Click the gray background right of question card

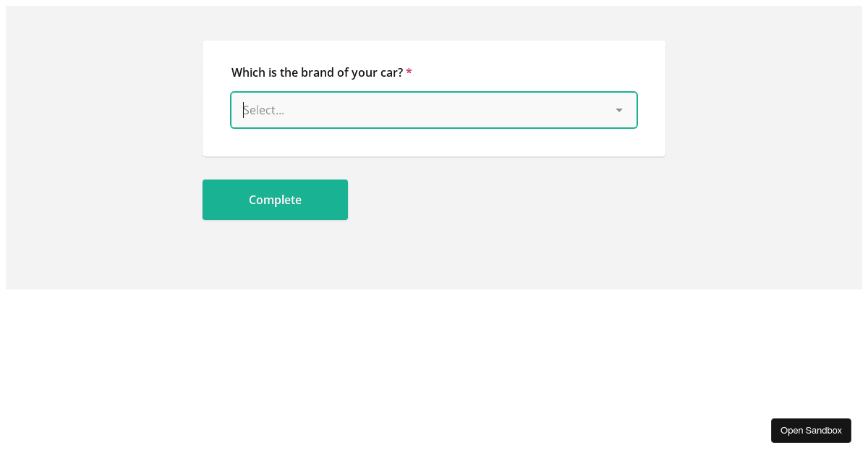(763, 98)
